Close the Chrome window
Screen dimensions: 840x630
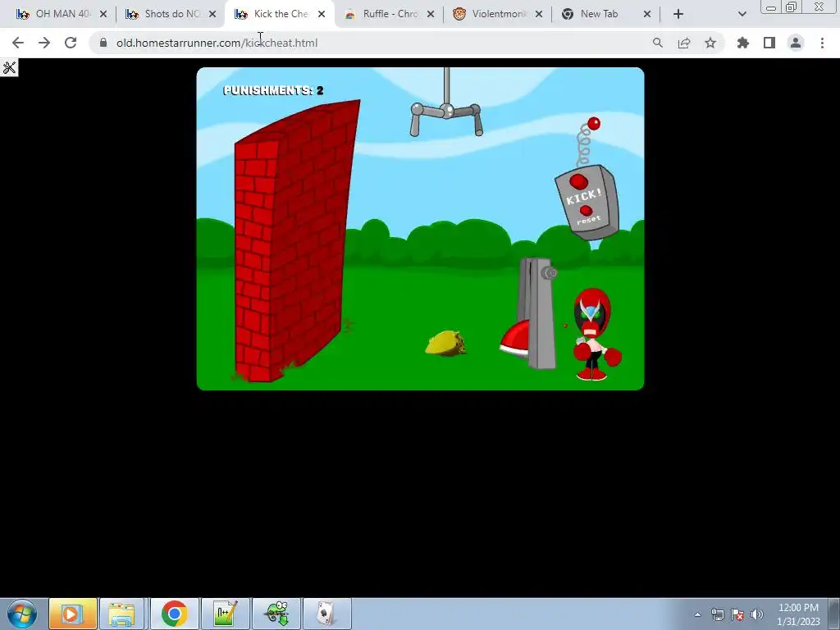(819, 7)
